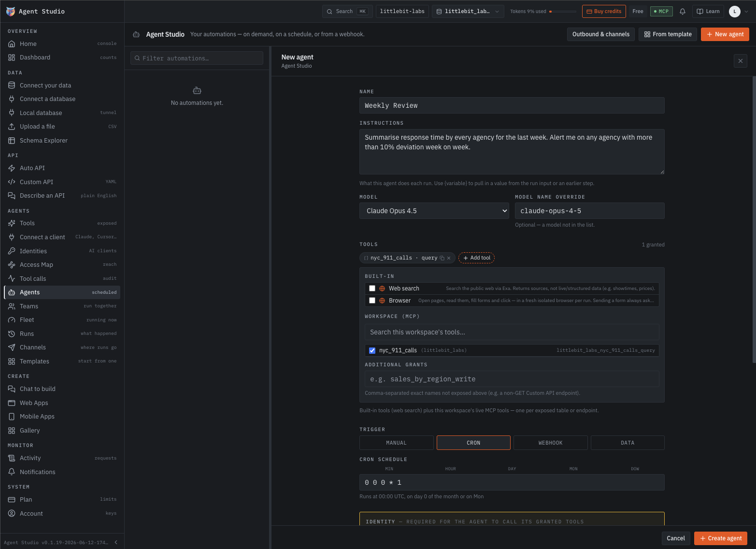Open Channels in the sidebar
Image resolution: width=756 pixels, height=549 pixels.
coord(62,347)
